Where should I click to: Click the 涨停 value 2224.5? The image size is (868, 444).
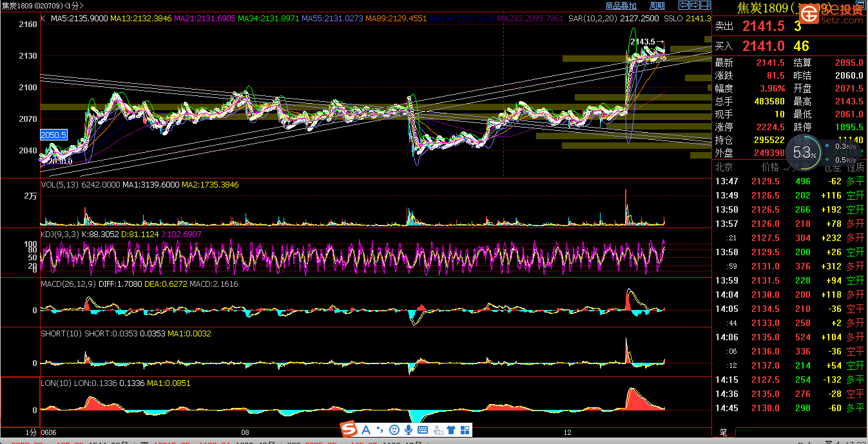tap(771, 127)
